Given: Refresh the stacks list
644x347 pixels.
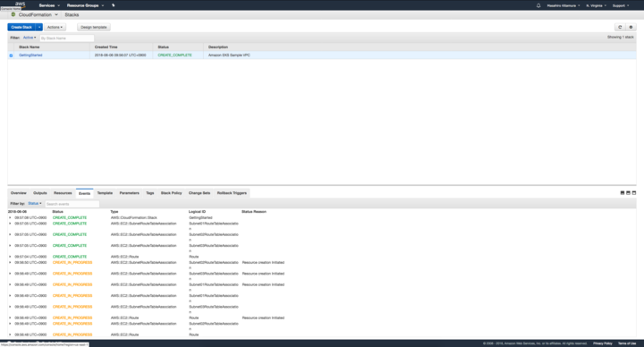Looking at the screenshot, I should tap(620, 27).
